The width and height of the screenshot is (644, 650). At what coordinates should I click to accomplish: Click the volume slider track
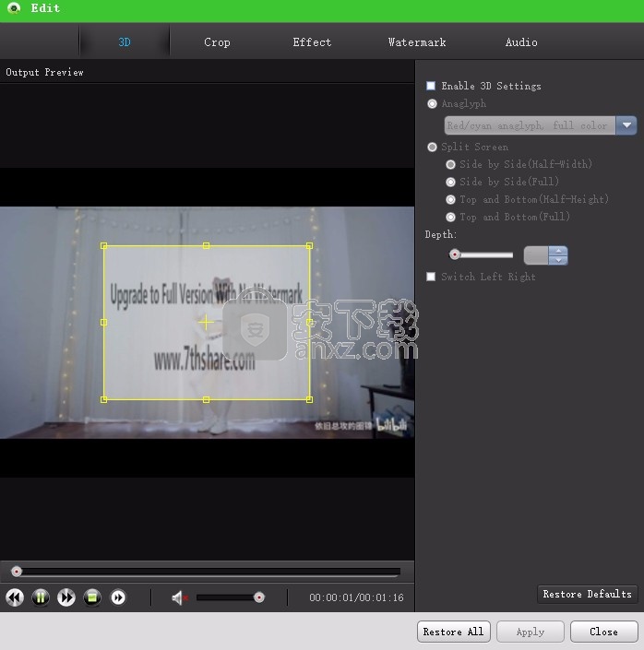pyautogui.click(x=226, y=597)
